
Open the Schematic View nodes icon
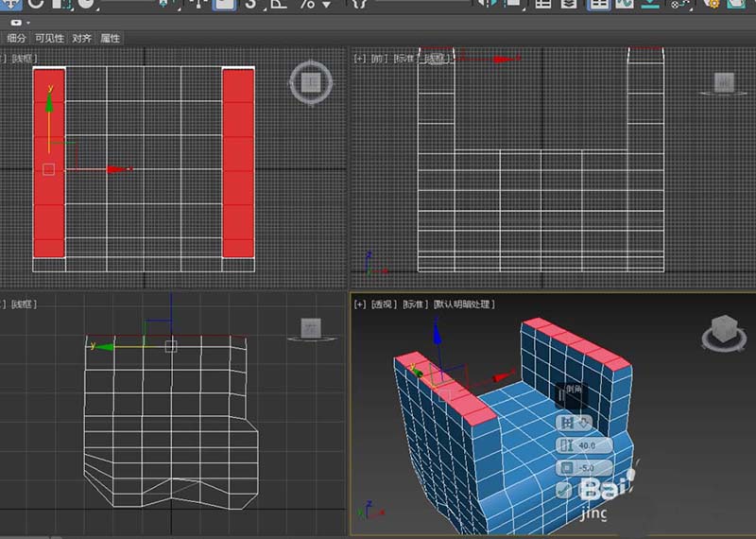click(679, 4)
